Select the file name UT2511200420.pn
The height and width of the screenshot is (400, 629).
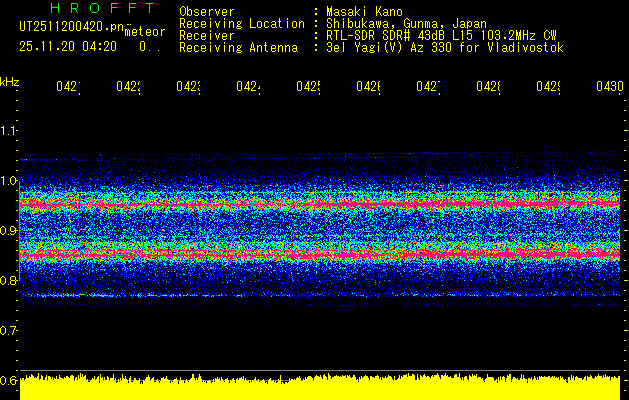pyautogui.click(x=72, y=26)
